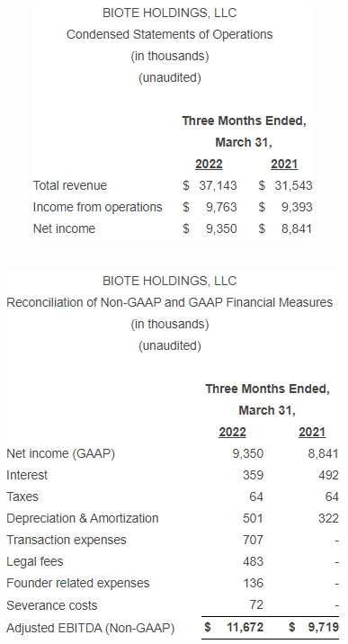The image size is (348, 644).
Task: Select the 2021 total revenue value 31,543
Action: click(x=294, y=185)
